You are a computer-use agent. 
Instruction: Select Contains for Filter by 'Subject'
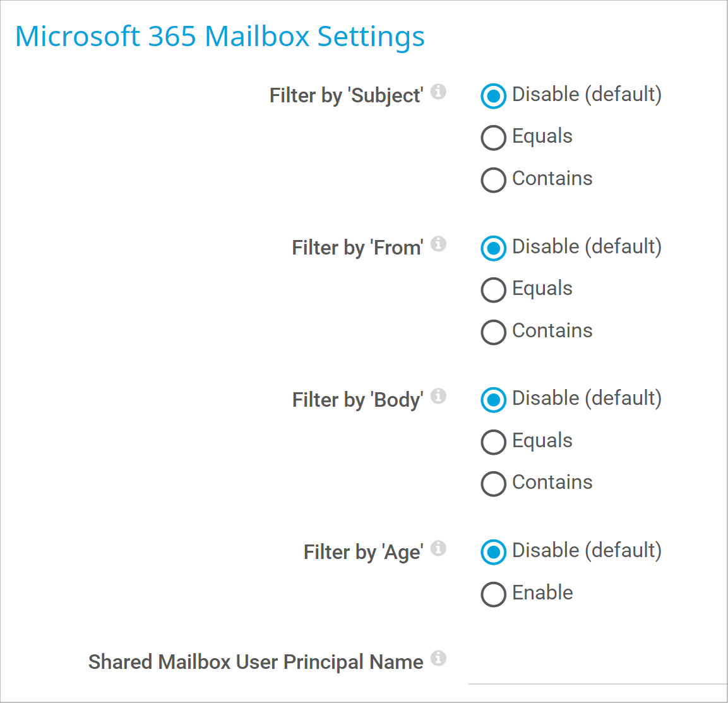coord(494,180)
